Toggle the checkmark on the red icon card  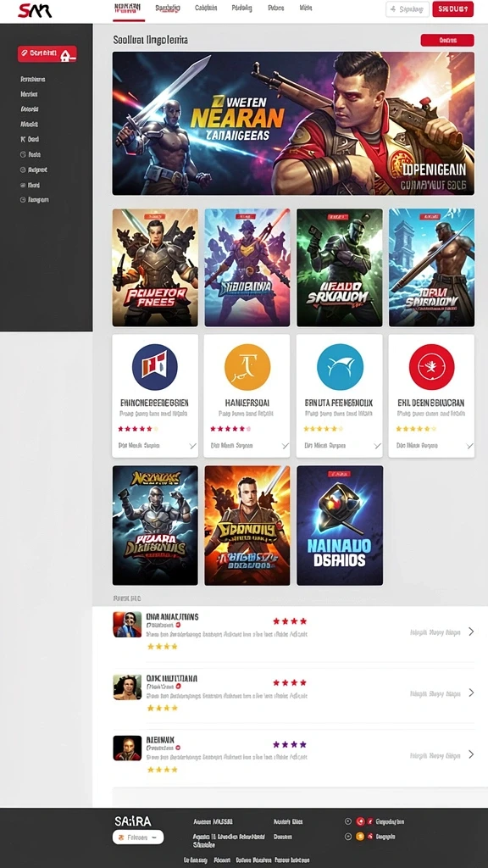[x=469, y=446]
